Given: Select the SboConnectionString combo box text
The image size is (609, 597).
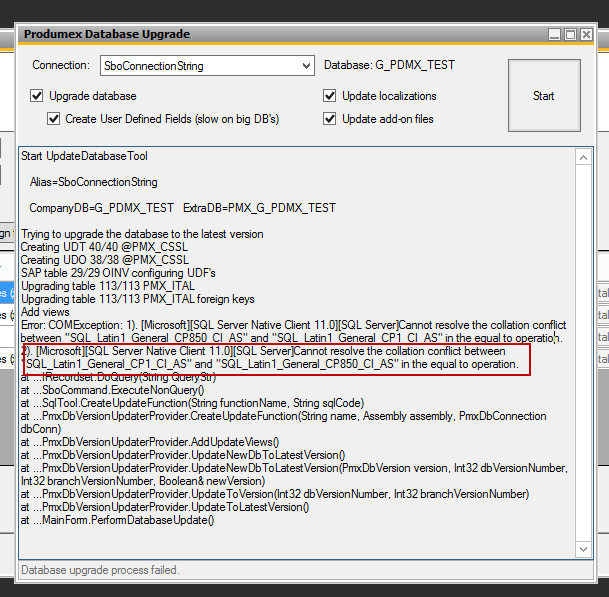Looking at the screenshot, I should click(x=200, y=66).
